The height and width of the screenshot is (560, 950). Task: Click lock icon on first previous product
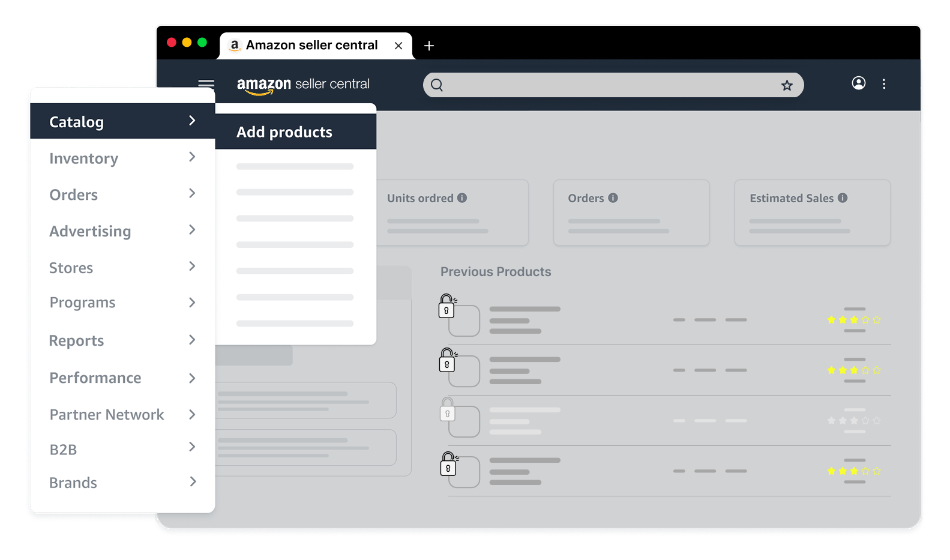click(x=447, y=306)
